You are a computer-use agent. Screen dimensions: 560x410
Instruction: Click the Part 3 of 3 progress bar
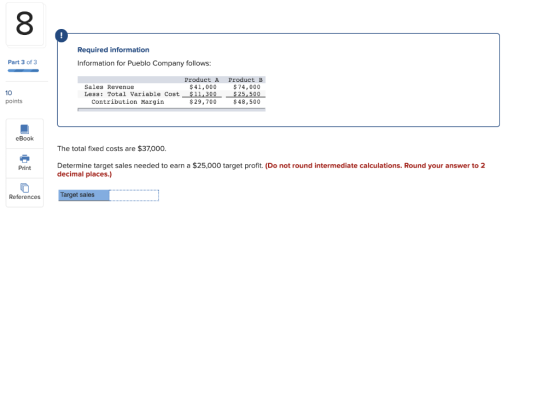(23, 71)
